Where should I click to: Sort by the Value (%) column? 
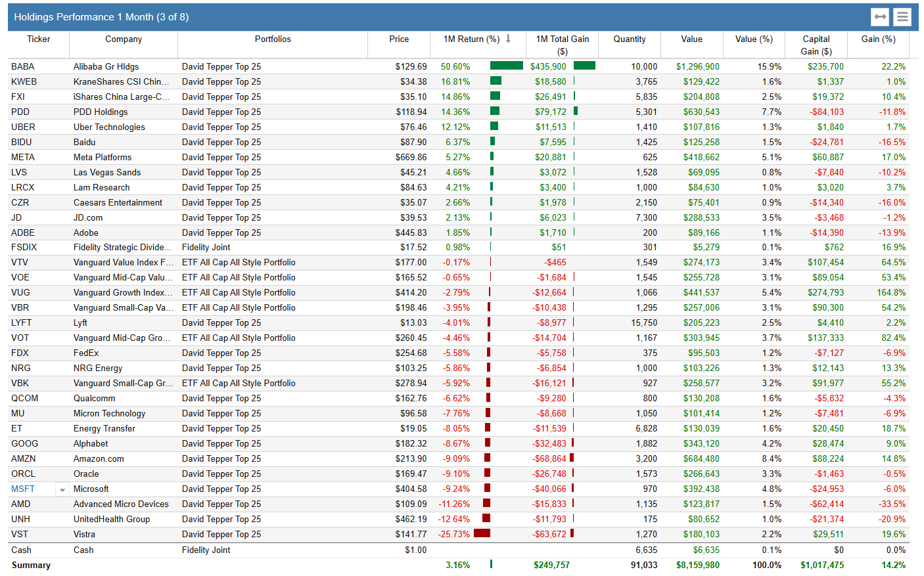[754, 39]
